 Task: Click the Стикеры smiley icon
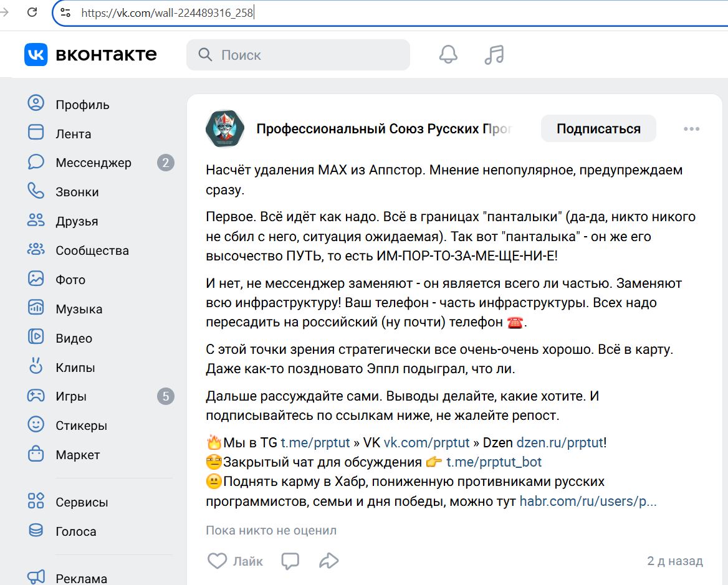click(36, 424)
